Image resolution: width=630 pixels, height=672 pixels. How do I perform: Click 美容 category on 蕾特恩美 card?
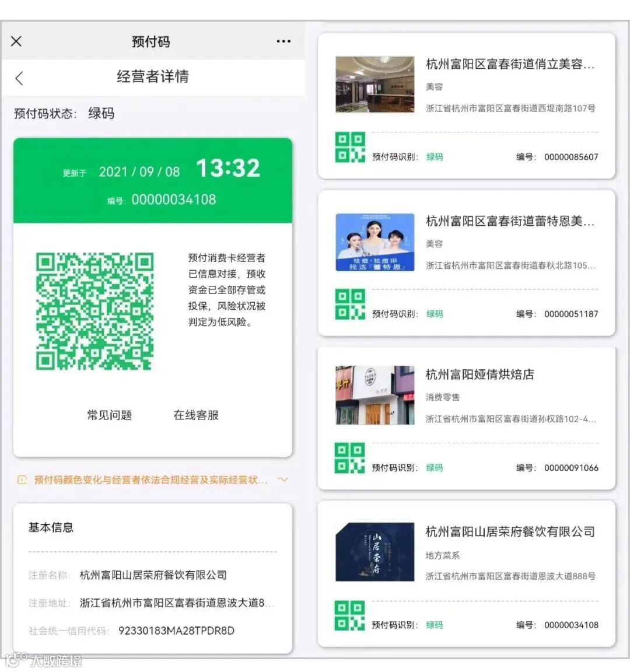click(x=434, y=244)
